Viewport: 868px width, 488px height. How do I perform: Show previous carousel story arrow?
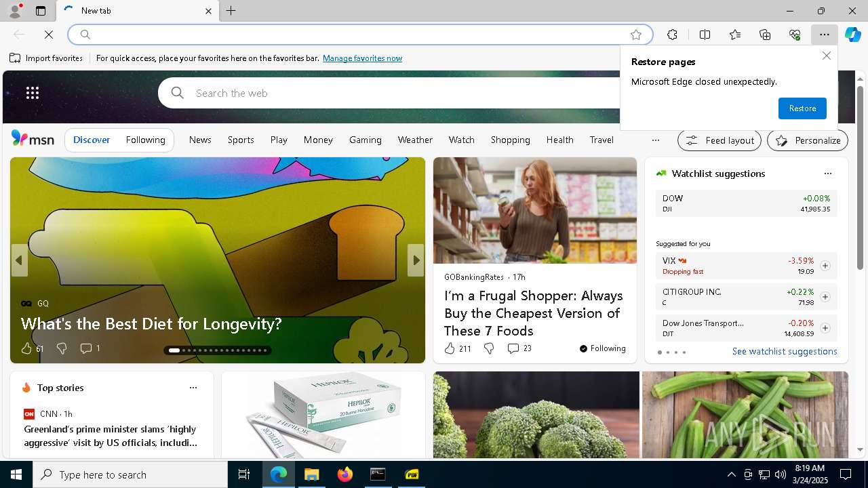19,260
